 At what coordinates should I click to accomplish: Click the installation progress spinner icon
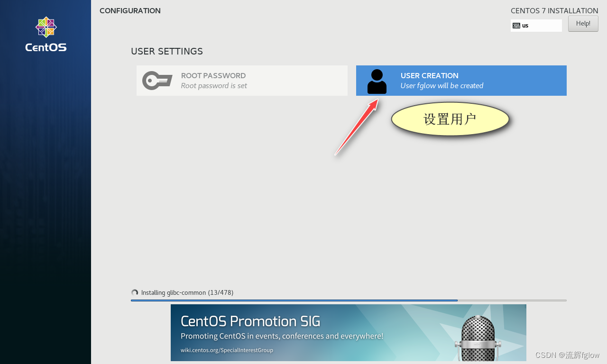(135, 293)
